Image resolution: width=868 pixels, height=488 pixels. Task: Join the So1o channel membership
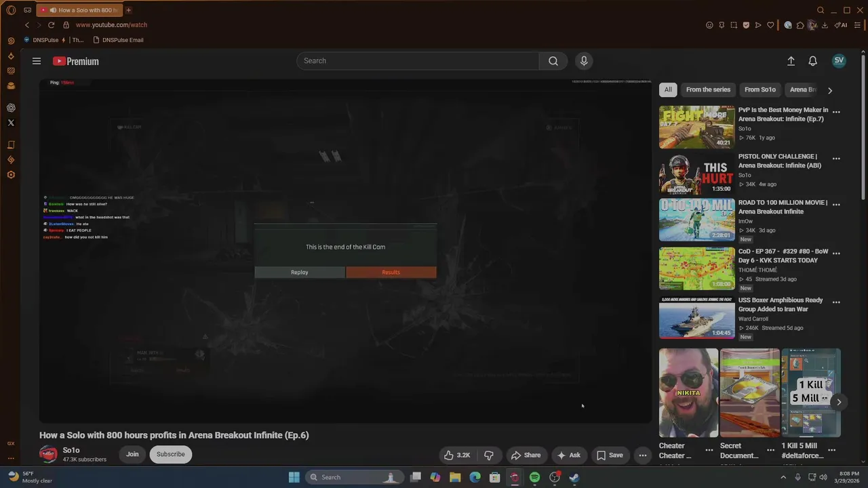pos(132,454)
